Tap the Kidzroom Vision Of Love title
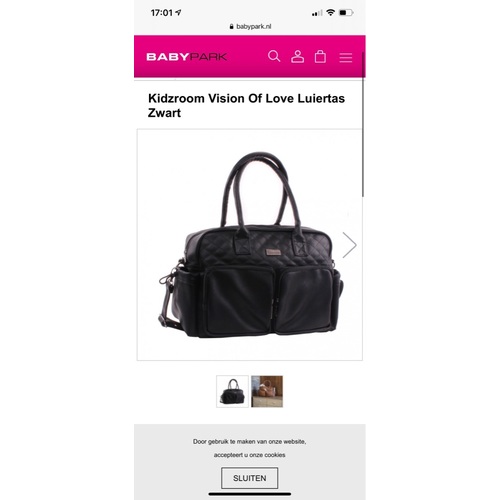Image resolution: width=500 pixels, height=500 pixels. [246, 105]
